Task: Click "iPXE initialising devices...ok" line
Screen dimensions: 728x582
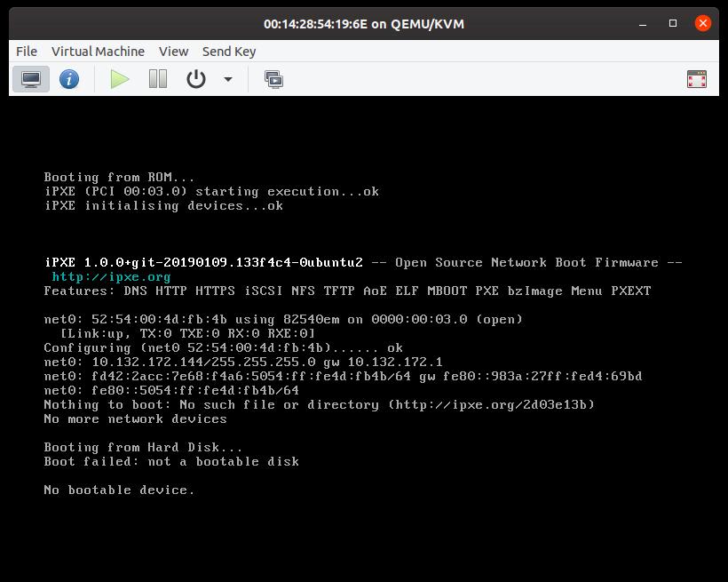Action: pyautogui.click(x=163, y=205)
